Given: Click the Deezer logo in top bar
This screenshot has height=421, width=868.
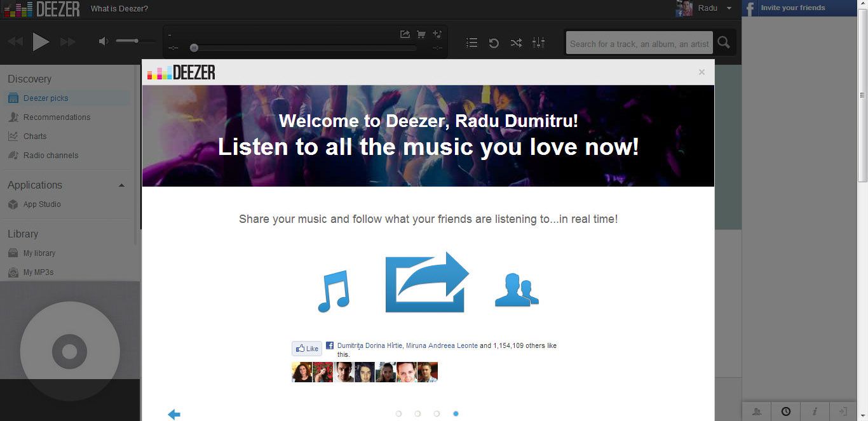Looking at the screenshot, I should tap(42, 9).
